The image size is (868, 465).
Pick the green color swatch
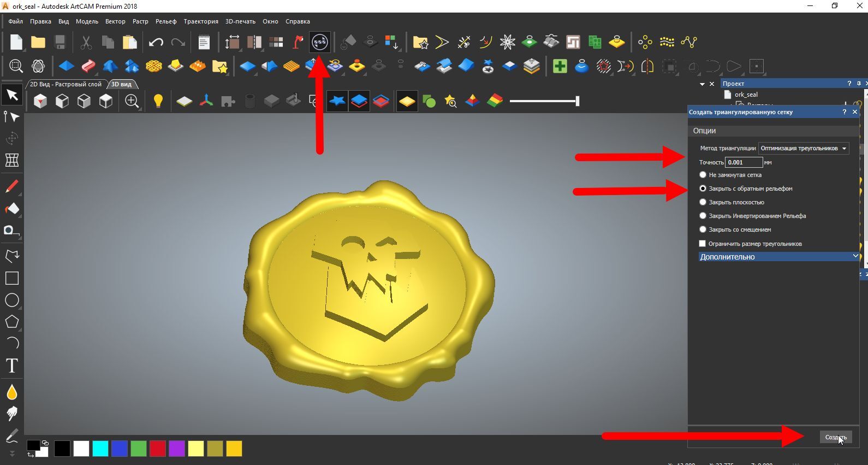click(139, 449)
